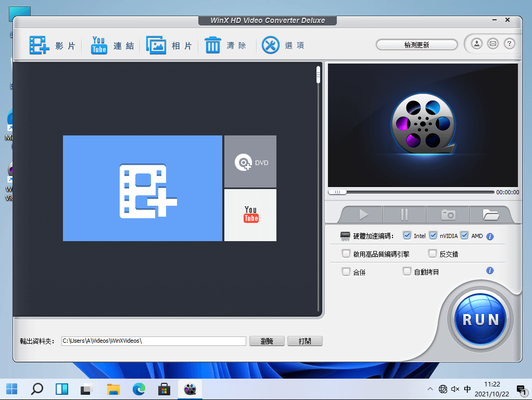Open File Explorer from the taskbar
532x400 pixels.
point(113,389)
